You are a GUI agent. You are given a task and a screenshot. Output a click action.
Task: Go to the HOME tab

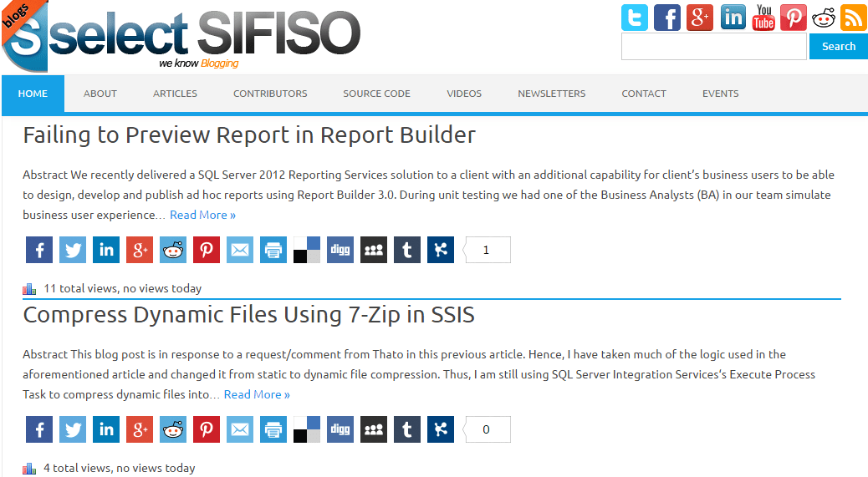point(33,94)
